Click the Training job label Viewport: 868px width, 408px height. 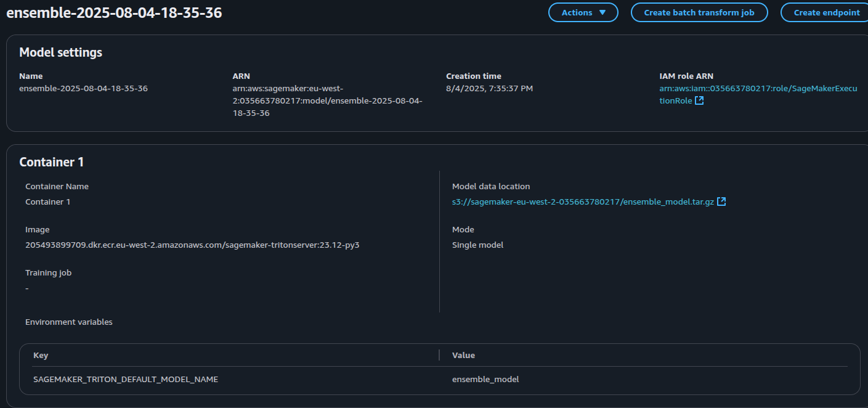49,272
